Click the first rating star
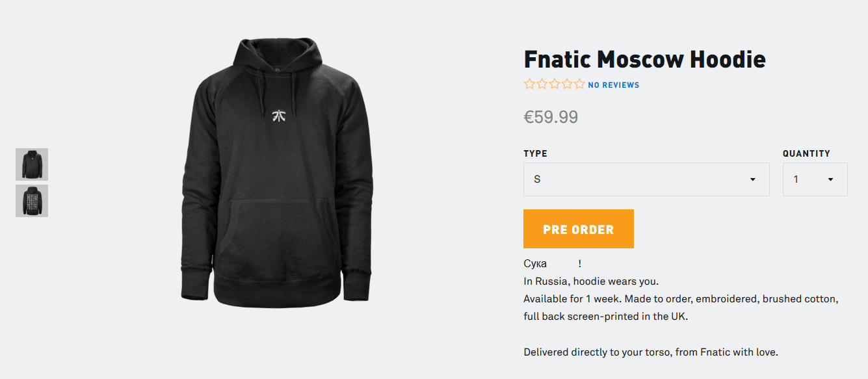The image size is (868, 379). [529, 84]
